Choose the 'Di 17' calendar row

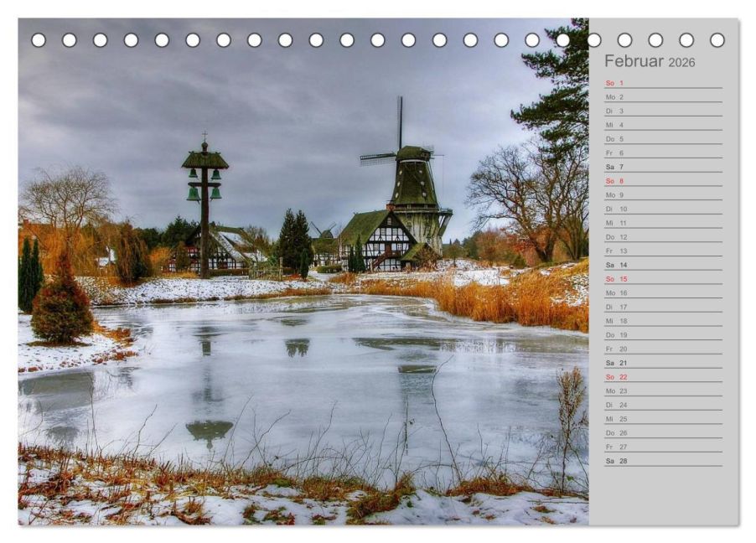click(664, 307)
